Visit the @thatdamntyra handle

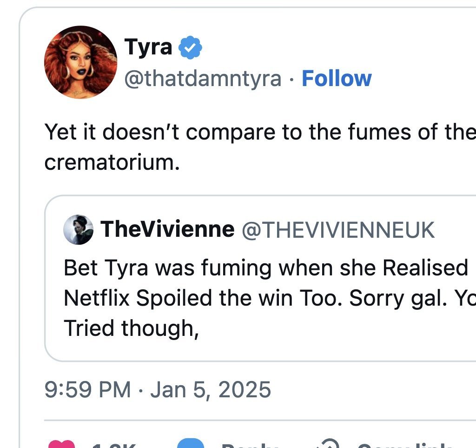202,79
